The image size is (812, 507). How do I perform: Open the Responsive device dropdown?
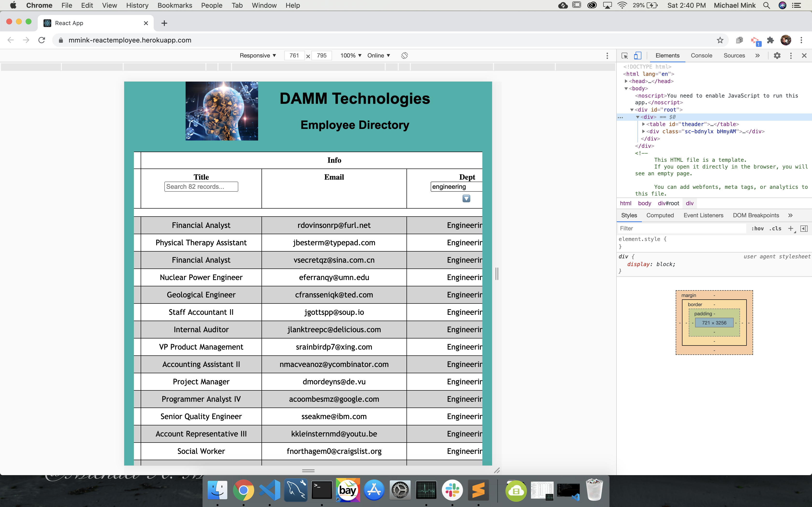click(258, 56)
